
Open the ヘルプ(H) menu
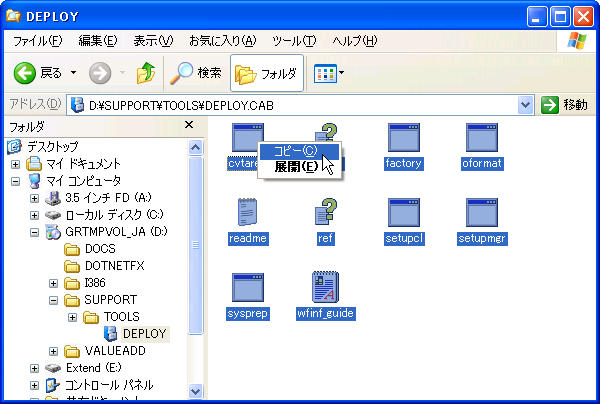pyautogui.click(x=354, y=41)
